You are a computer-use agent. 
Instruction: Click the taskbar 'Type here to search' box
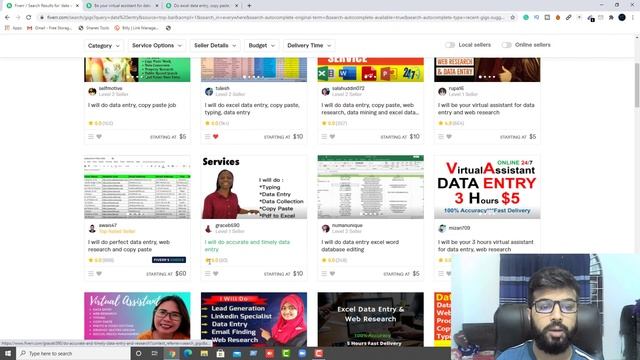point(73,353)
